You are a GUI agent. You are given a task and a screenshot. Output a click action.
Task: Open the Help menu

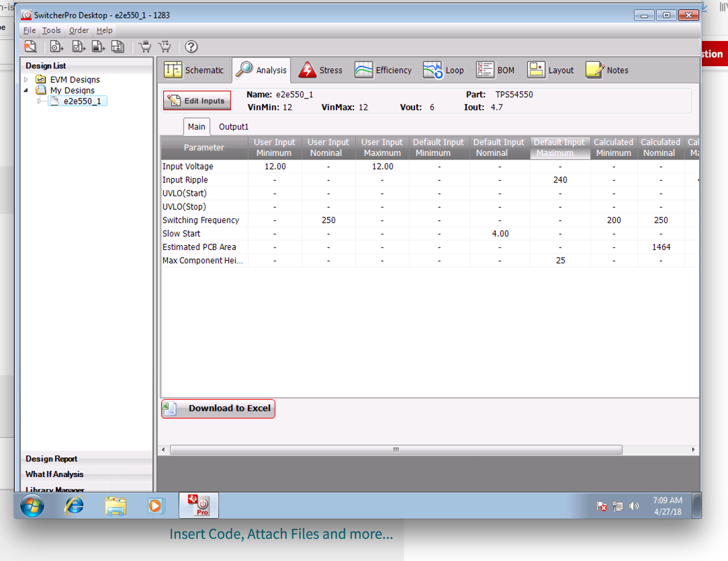tap(104, 30)
